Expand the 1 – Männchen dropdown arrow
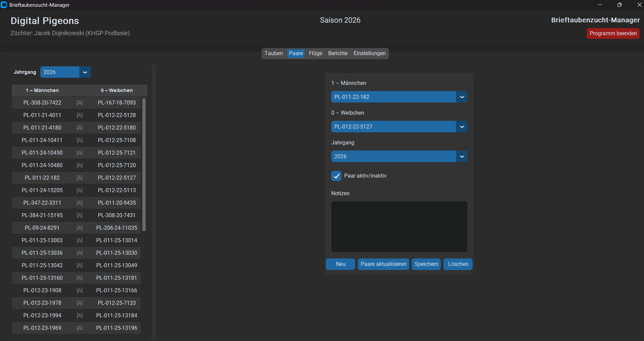Viewport: 644px width, 341px height. point(462,97)
